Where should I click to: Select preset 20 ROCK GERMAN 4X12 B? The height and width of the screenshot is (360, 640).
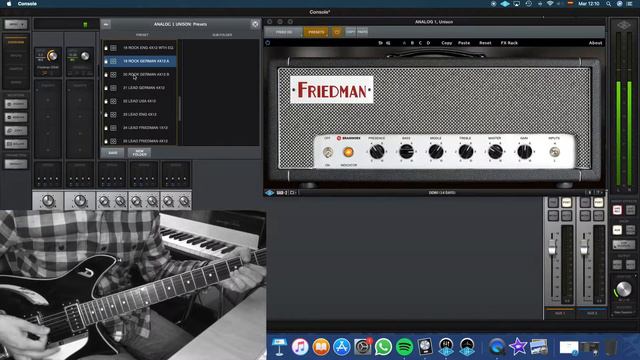(x=140, y=75)
